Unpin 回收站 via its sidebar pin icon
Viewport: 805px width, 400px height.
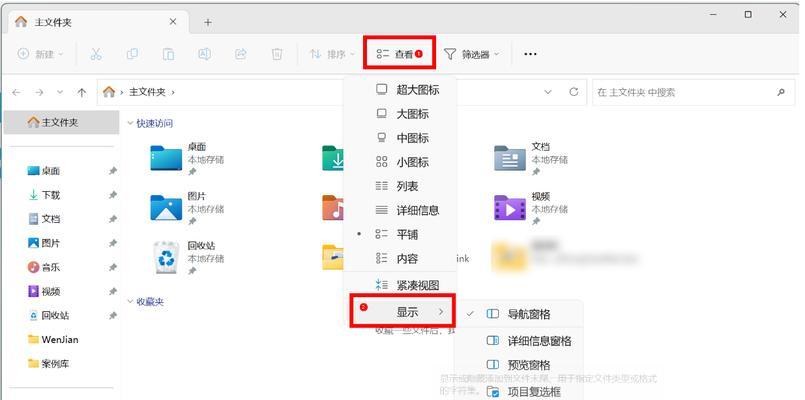pyautogui.click(x=113, y=316)
